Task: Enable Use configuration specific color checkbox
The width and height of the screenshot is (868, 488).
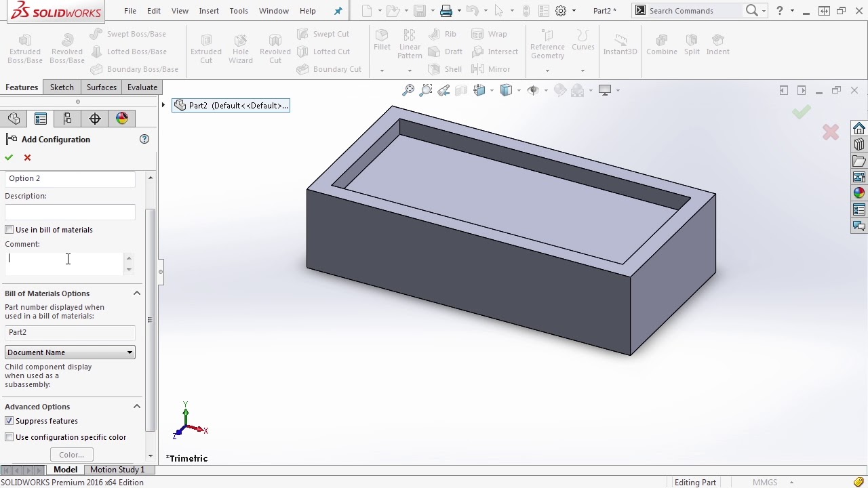Action: pyautogui.click(x=9, y=437)
